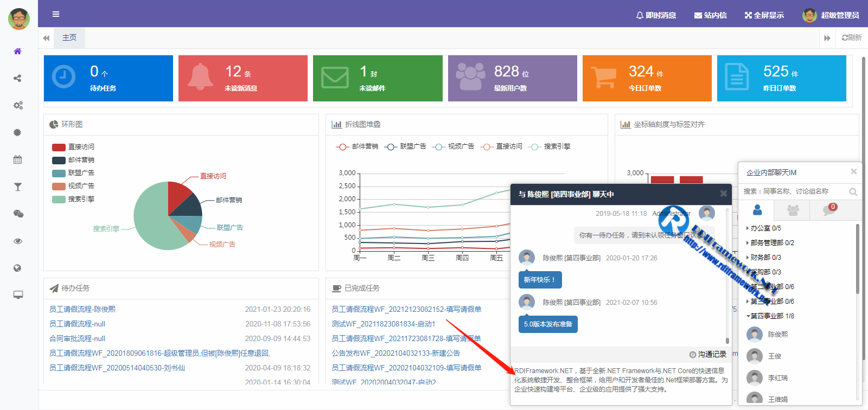This screenshot has height=410, width=868.
Task: Open 站内信 mailbox
Action: [710, 15]
